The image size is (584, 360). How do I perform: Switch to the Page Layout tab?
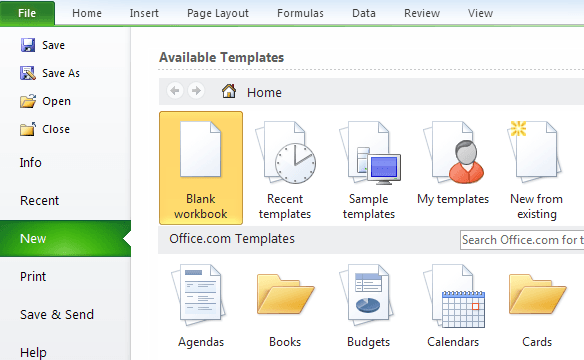(218, 13)
